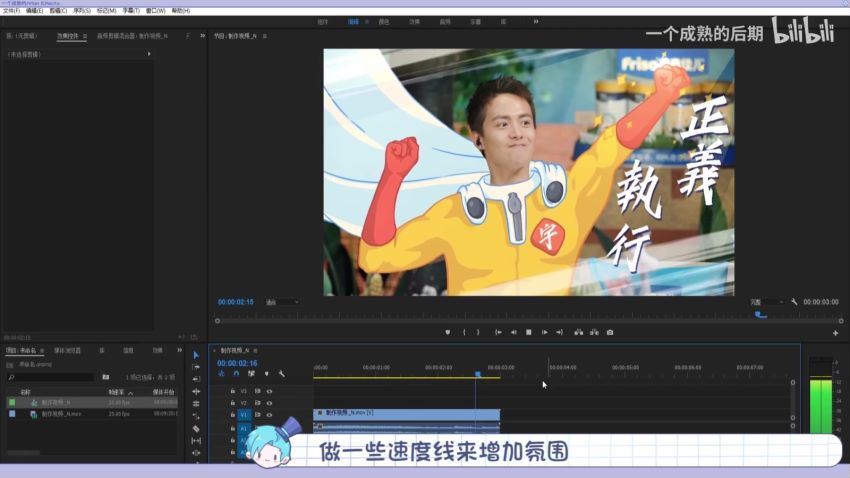Select the Razor tool
850x478 pixels.
196,429
